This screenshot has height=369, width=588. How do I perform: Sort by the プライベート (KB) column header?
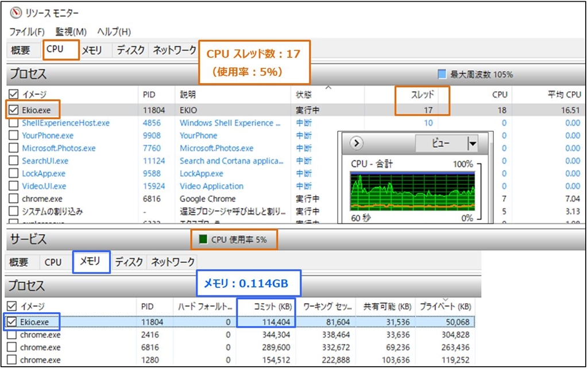point(445,306)
